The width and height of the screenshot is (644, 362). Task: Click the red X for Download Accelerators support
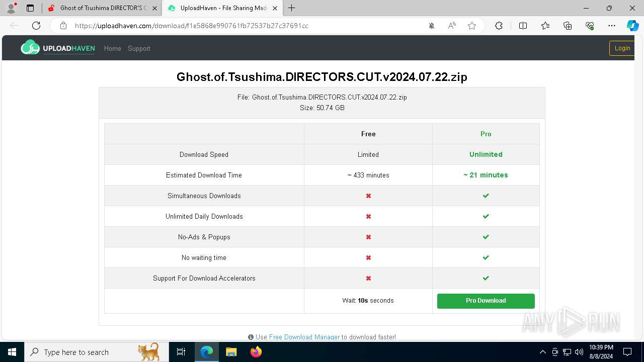pos(368,278)
